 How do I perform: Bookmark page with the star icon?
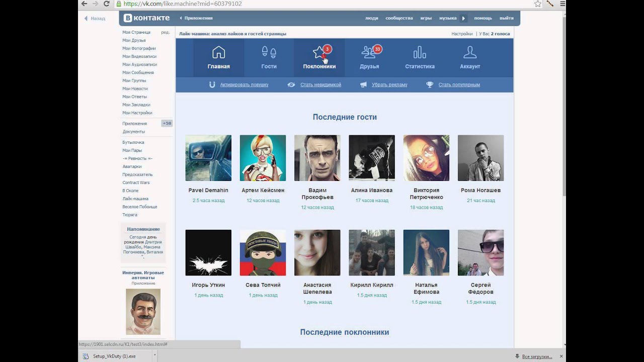point(537,4)
